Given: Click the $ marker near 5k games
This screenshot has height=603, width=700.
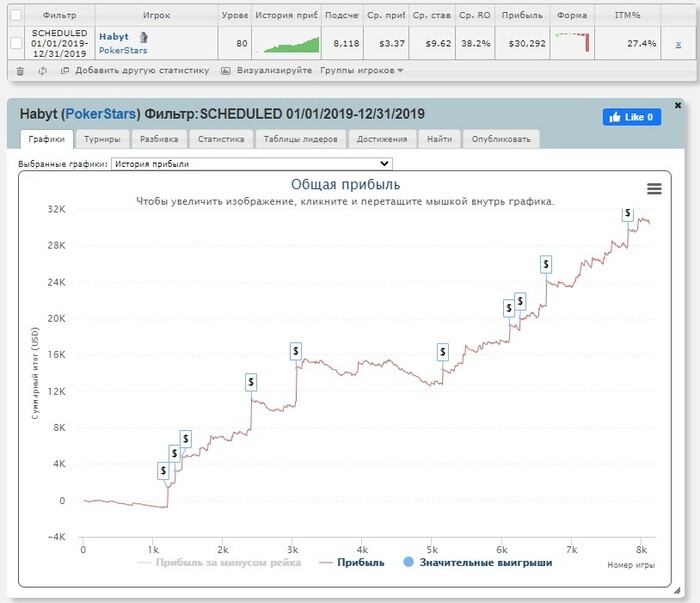Looking at the screenshot, I should click(x=442, y=353).
